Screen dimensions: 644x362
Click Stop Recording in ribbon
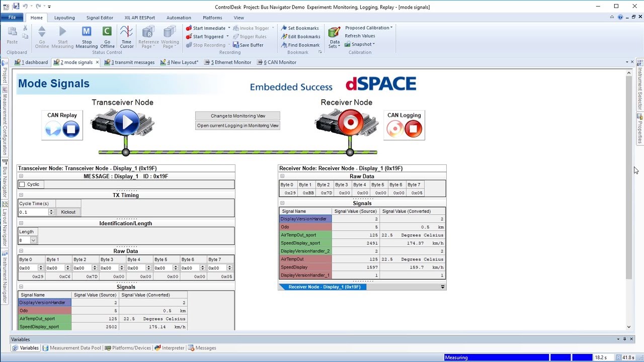pyautogui.click(x=206, y=45)
